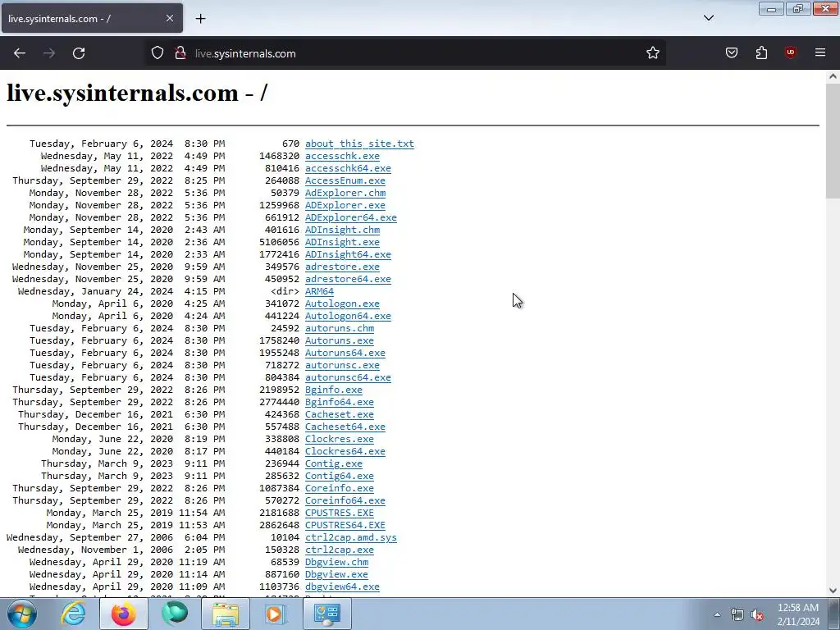Image resolution: width=840 pixels, height=630 pixels.
Task: Open a new tab with plus
Action: coord(200,19)
